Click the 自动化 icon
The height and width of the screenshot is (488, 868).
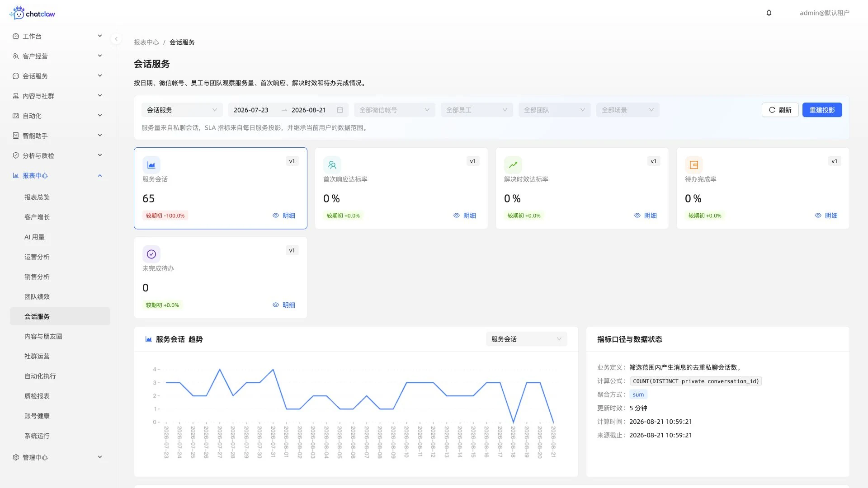pos(16,116)
